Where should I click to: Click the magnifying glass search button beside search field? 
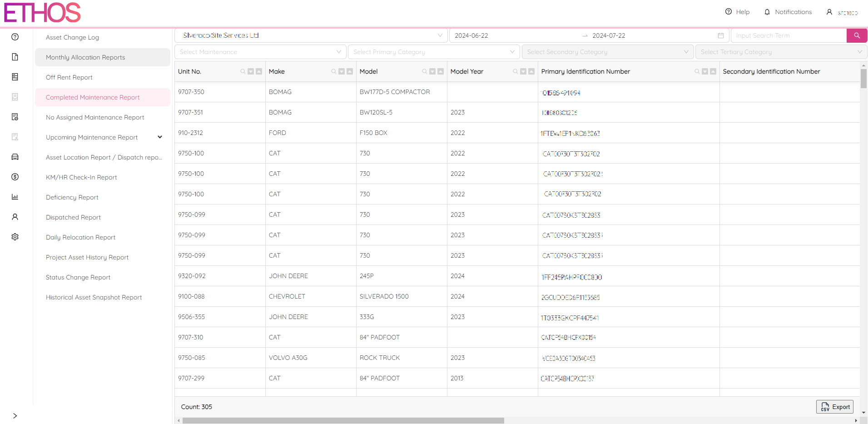[x=857, y=35]
